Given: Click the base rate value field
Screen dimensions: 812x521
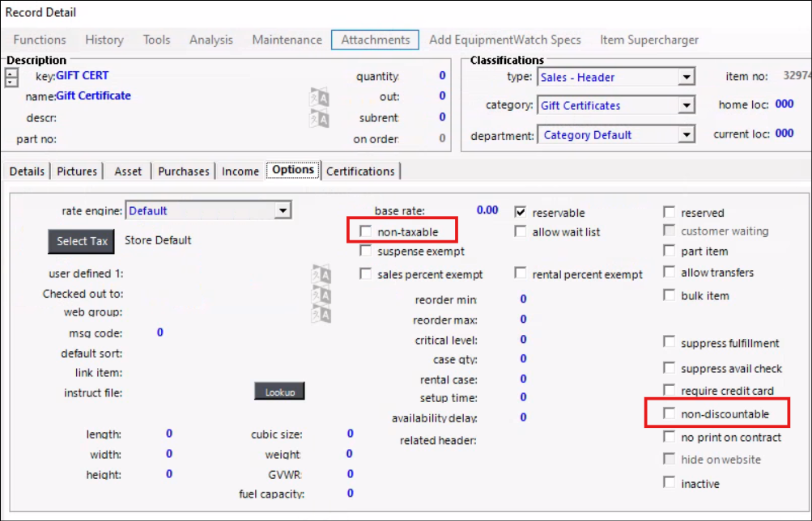Looking at the screenshot, I should click(x=487, y=210).
